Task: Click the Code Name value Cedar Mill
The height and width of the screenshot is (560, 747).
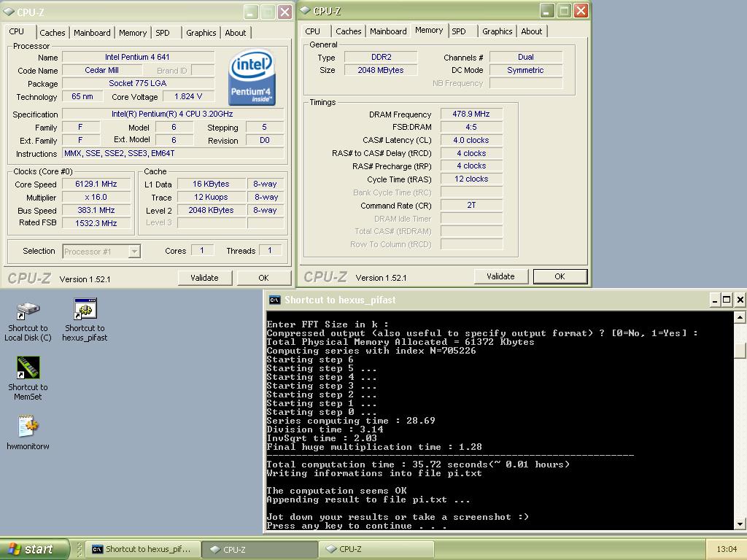Action: coord(101,71)
